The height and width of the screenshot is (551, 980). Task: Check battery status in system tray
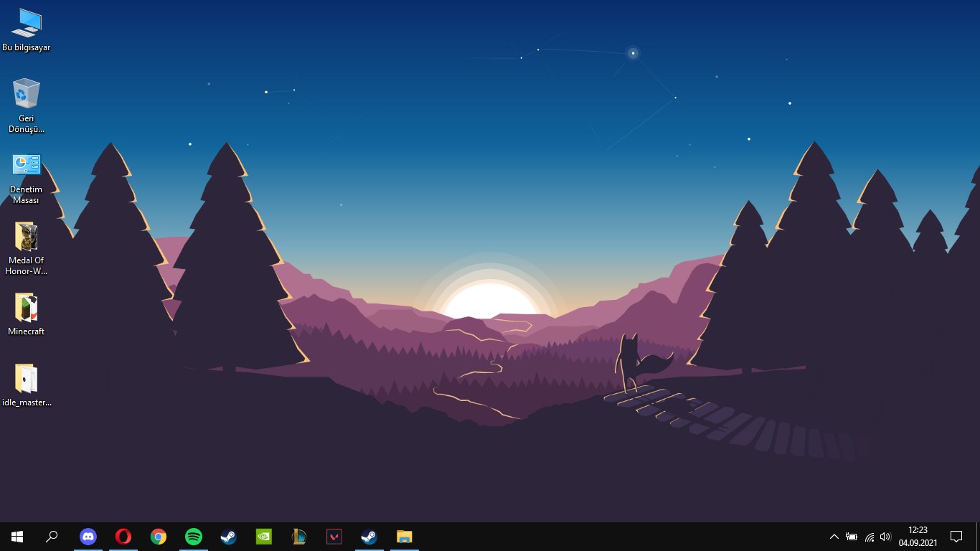852,537
